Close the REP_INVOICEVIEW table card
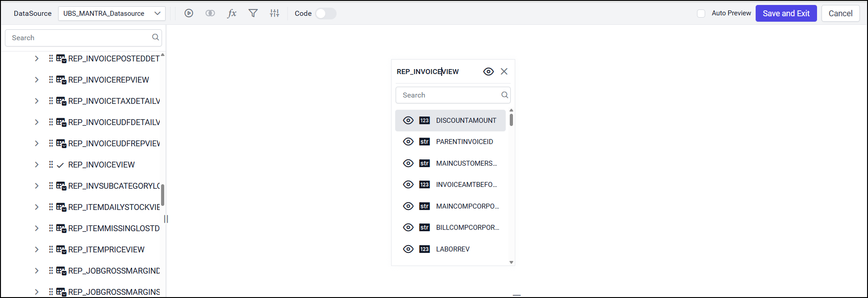Image resolution: width=868 pixels, height=298 pixels. point(504,71)
